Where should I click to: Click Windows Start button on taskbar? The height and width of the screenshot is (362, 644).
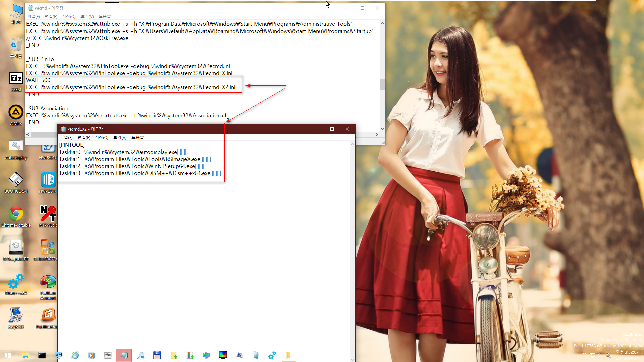[x=8, y=355]
